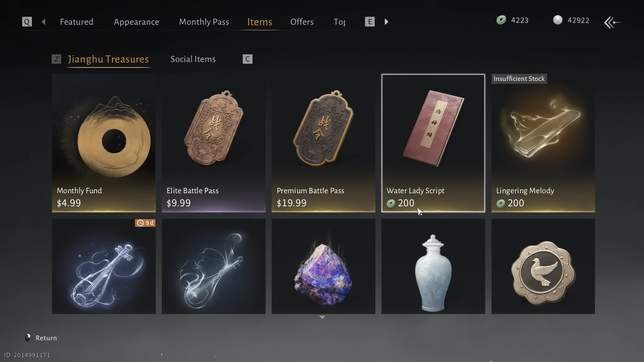The image size is (644, 362).
Task: Expand more items with the down arrow
Action: 322,317
